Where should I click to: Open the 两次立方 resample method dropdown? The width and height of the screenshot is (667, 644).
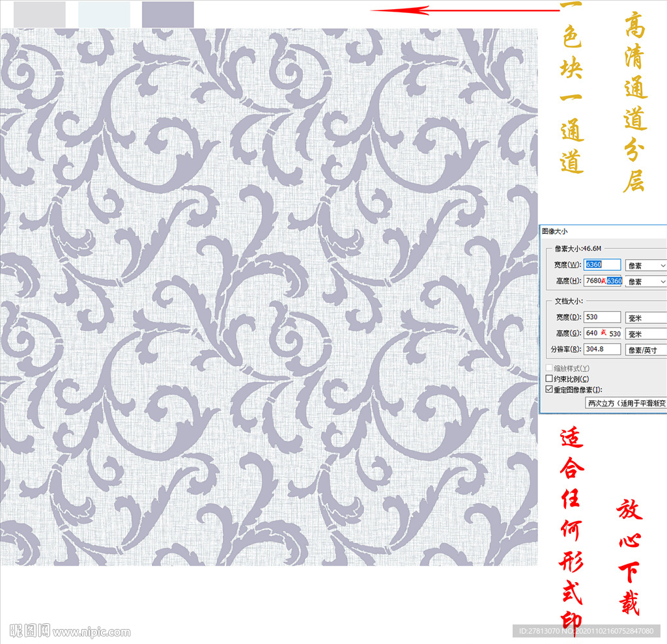[x=626, y=403]
